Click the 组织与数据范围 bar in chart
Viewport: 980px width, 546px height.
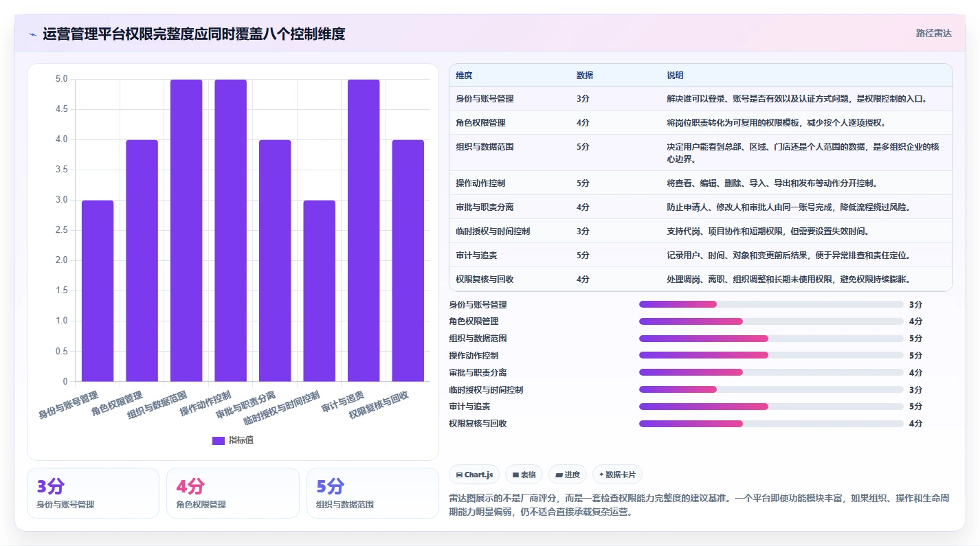tap(186, 230)
